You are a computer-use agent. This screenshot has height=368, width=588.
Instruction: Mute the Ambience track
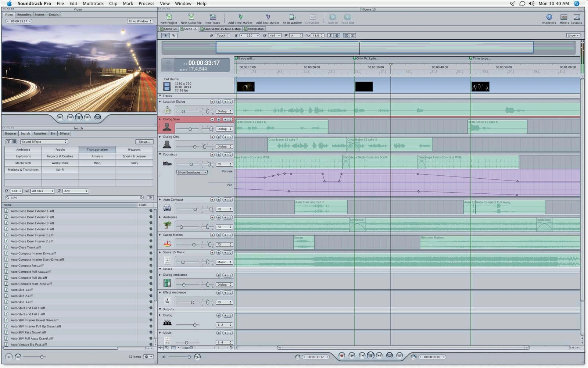225,218
